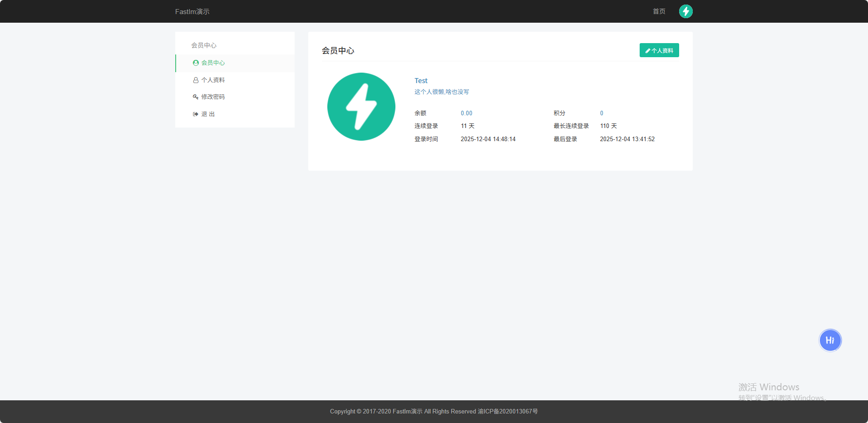The height and width of the screenshot is (423, 868).
Task: Click the FastIm演示 brand title in the navbar
Action: 192,12
